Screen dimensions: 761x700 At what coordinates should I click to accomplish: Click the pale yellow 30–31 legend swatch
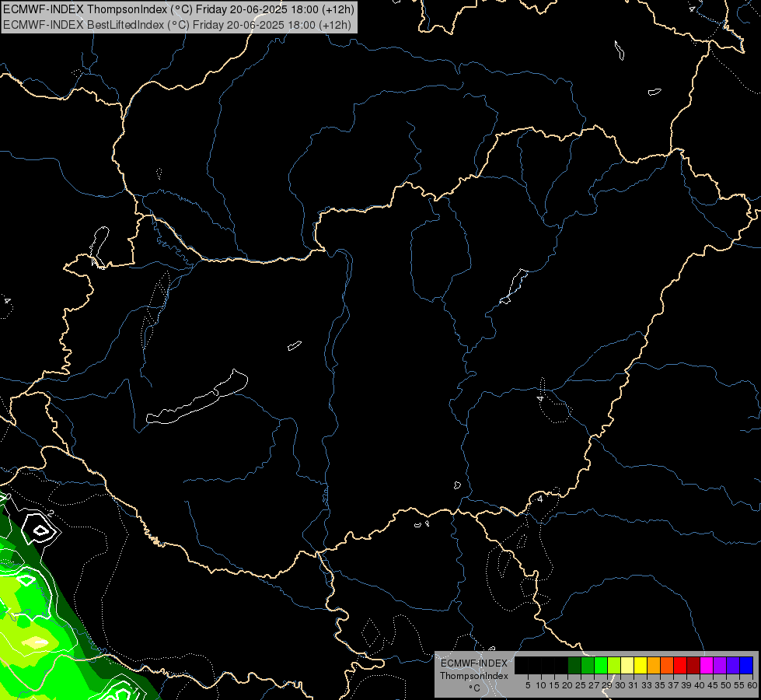click(627, 666)
